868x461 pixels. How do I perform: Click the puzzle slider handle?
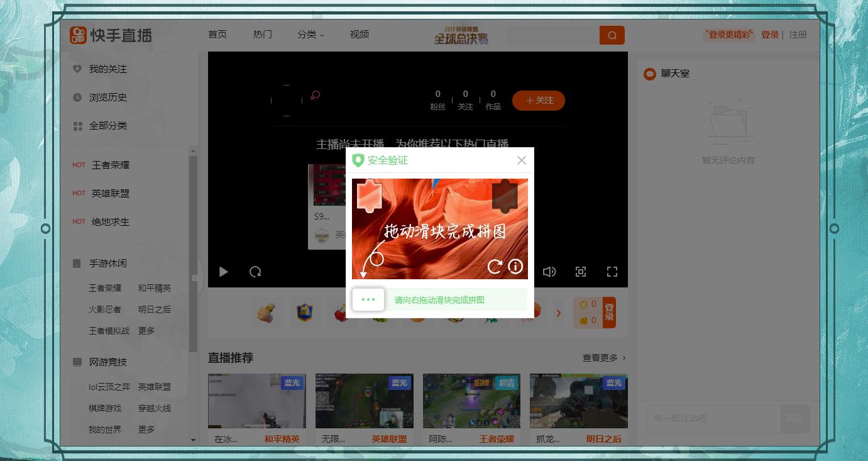point(368,300)
